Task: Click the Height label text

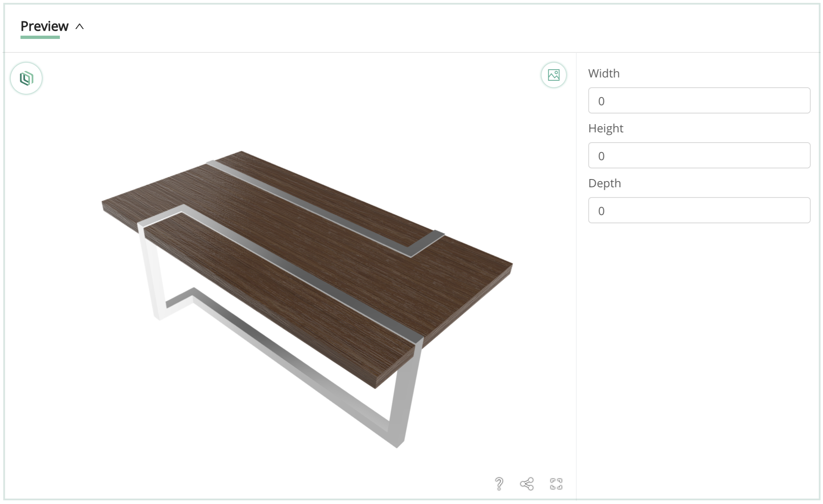Action: [x=605, y=128]
